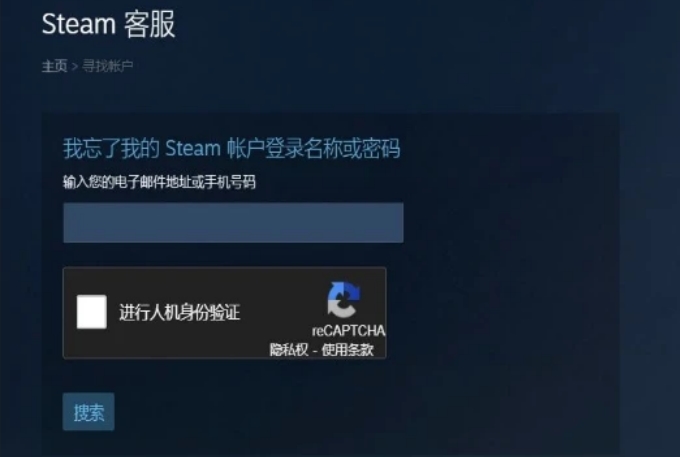Click the 搜索 button
Image resolution: width=680 pixels, height=457 pixels.
coord(88,412)
